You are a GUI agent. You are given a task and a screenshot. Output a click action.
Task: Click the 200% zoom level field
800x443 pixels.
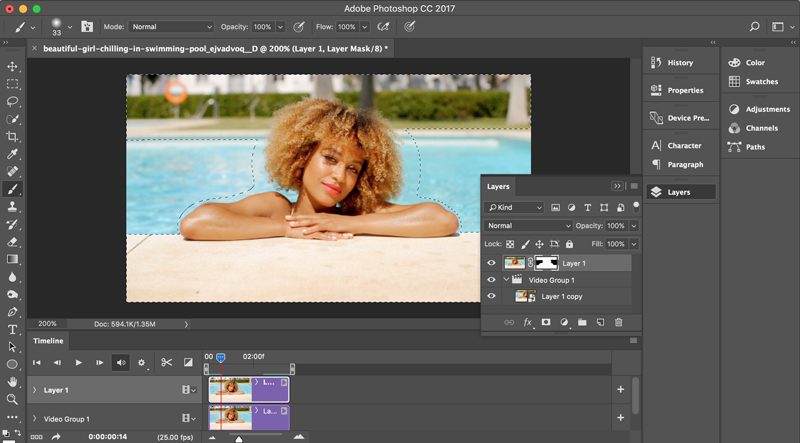coord(47,324)
